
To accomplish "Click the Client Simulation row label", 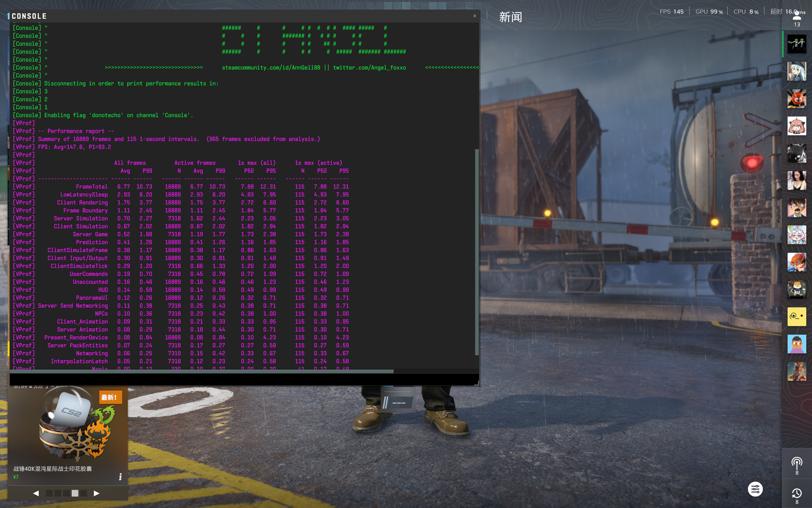I will click(x=81, y=226).
